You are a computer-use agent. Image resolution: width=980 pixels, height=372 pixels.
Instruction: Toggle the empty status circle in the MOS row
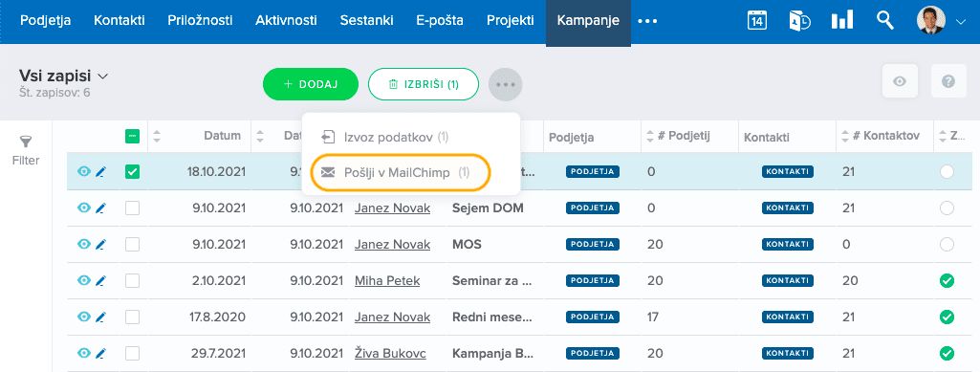point(947,245)
